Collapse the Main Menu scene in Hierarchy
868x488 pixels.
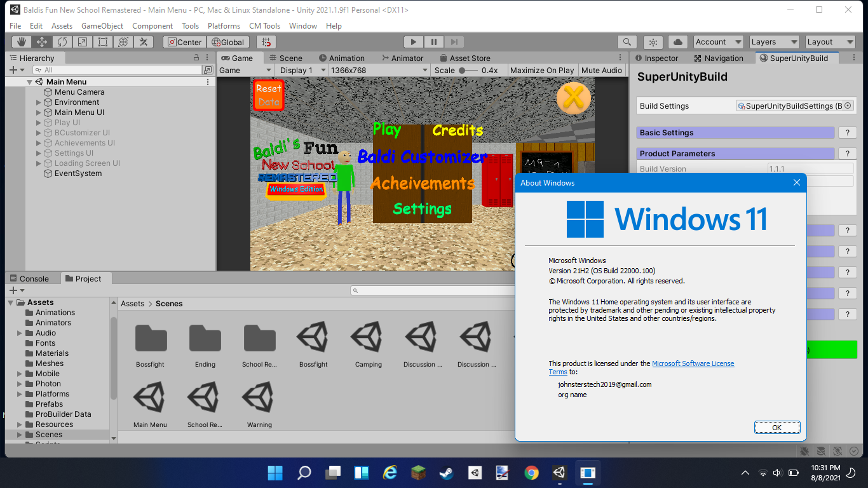(x=29, y=82)
